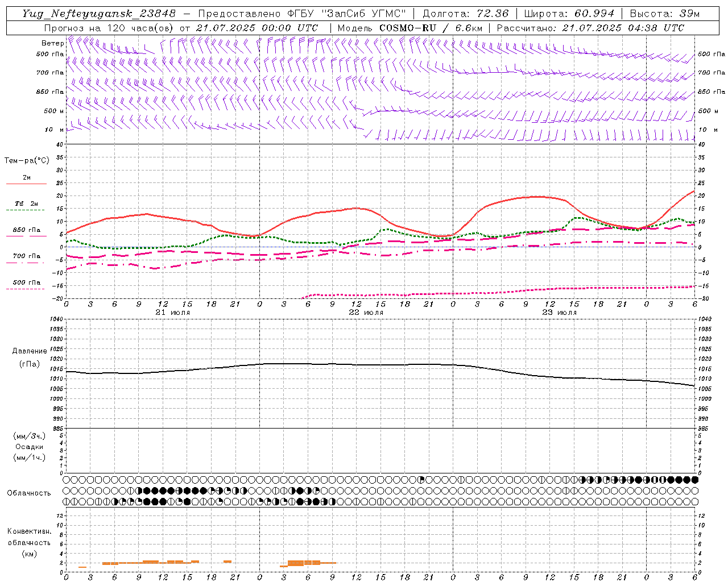Click the '(мм/1ч.)' precipitation unit label
This screenshot has width=728, height=582.
click(30, 458)
